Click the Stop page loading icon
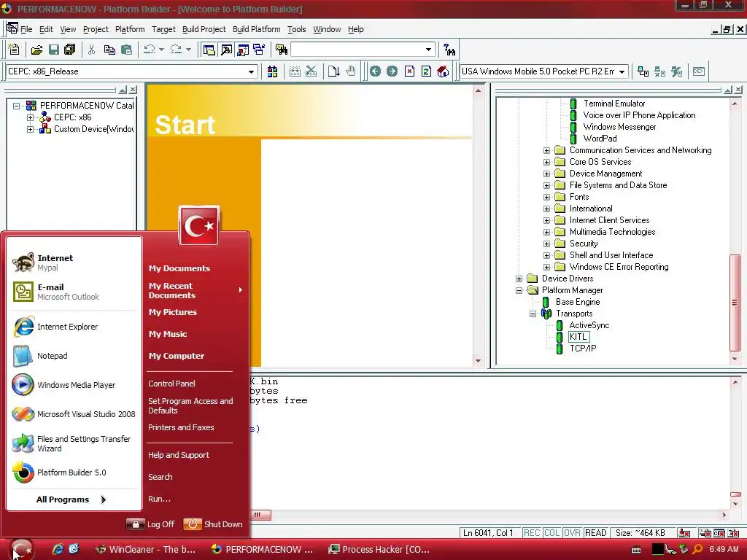 (409, 71)
